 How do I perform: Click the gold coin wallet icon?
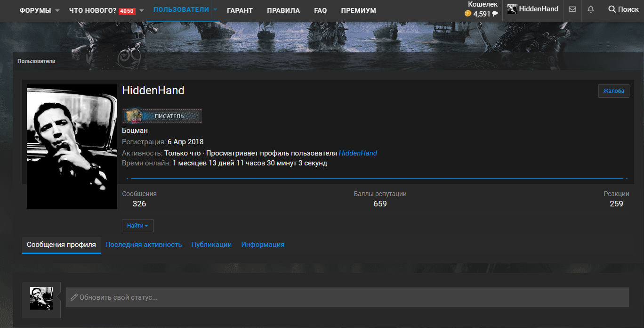tap(468, 14)
